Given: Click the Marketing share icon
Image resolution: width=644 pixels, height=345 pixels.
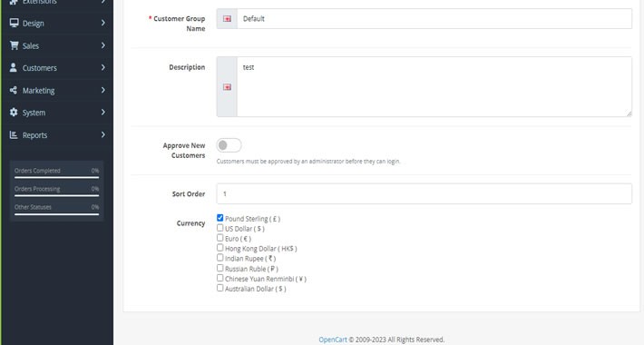Looking at the screenshot, I should pos(13,90).
